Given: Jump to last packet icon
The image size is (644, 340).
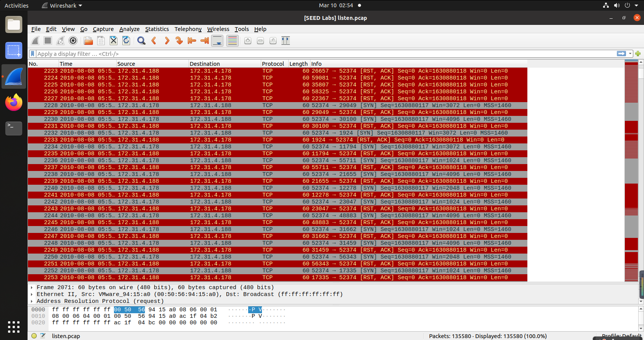Looking at the screenshot, I should (204, 41).
